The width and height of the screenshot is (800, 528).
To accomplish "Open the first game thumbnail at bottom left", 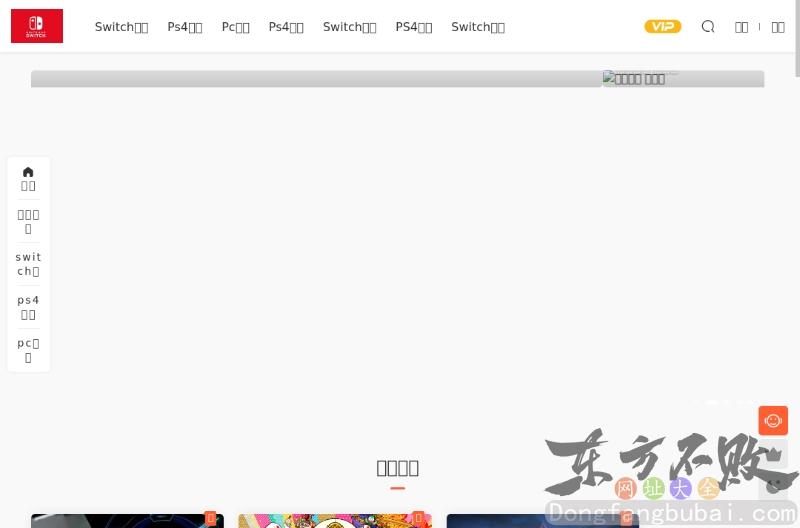I will pyautogui.click(x=120, y=521).
